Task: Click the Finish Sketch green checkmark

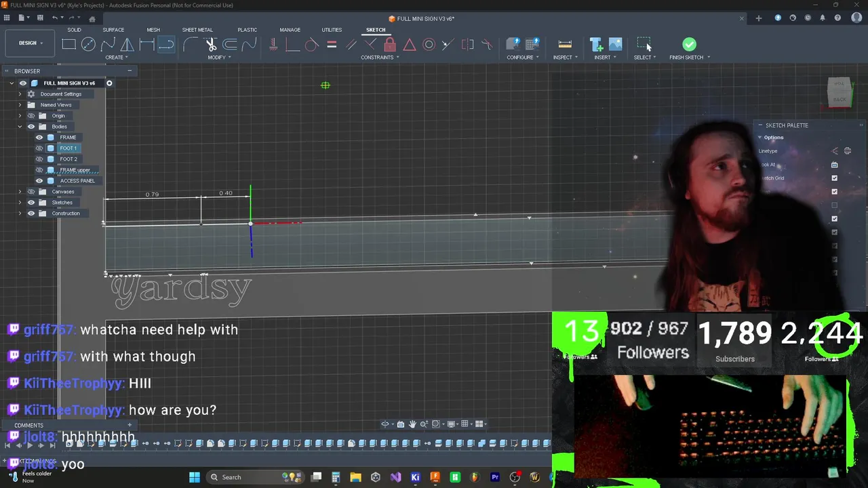Action: coord(689,45)
